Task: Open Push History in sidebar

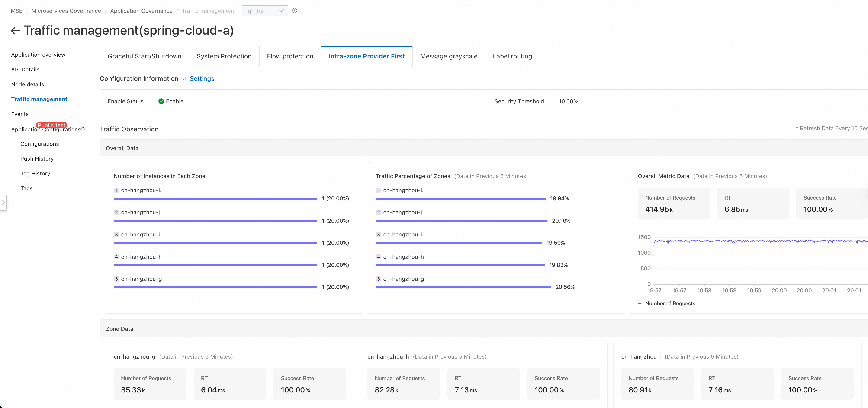Action: [x=37, y=159]
